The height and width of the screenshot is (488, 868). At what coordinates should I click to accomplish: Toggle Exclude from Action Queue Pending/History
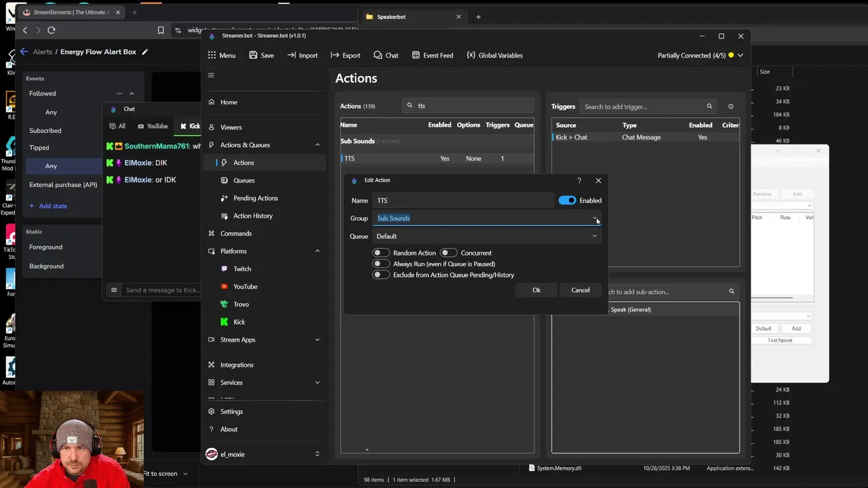tap(381, 274)
